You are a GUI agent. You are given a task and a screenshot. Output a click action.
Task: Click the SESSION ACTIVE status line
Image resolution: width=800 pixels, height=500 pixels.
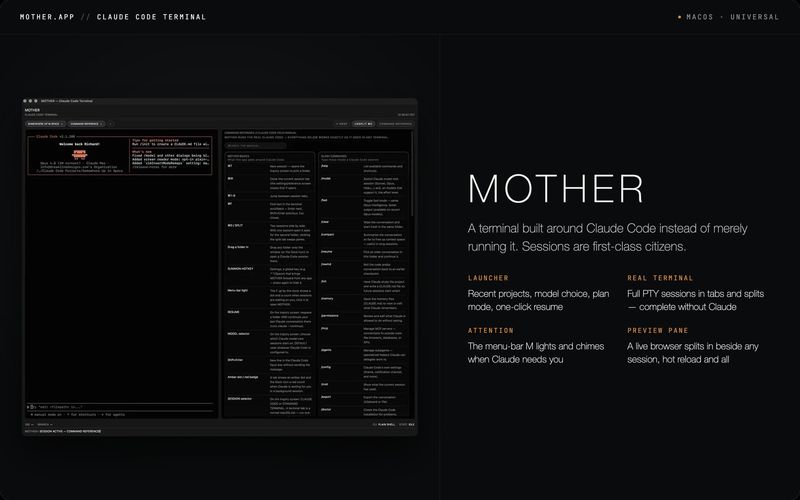tap(63, 431)
